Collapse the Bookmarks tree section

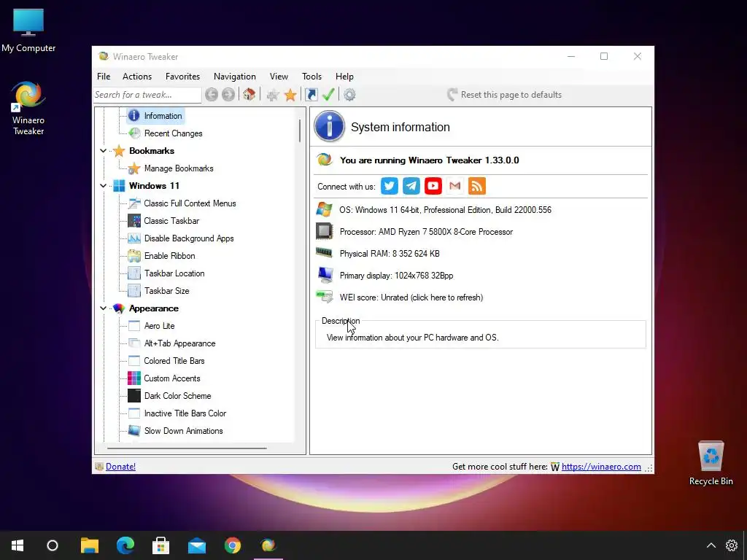pos(103,151)
